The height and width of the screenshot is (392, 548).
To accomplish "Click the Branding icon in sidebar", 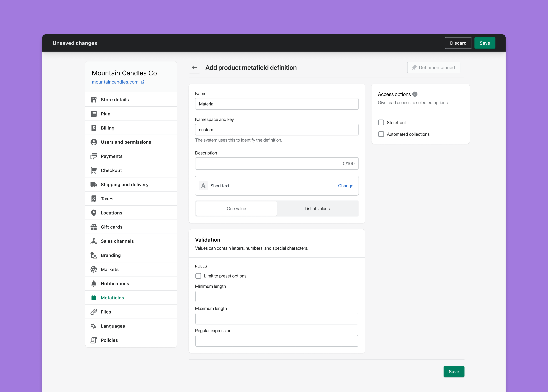I will tap(94, 255).
